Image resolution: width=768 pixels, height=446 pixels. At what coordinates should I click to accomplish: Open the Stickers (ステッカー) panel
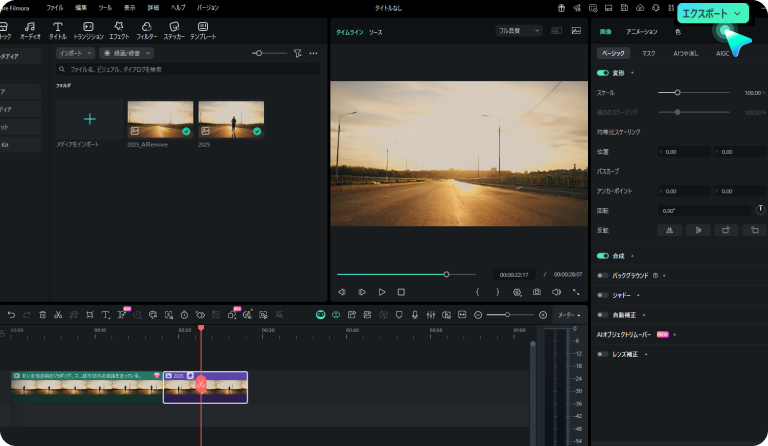click(x=174, y=28)
